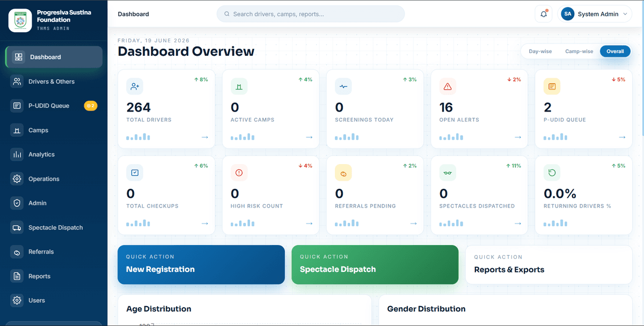Screen dimensions: 644x326
Task: Click the Dashboard breadcrumb in header
Action: [134, 14]
